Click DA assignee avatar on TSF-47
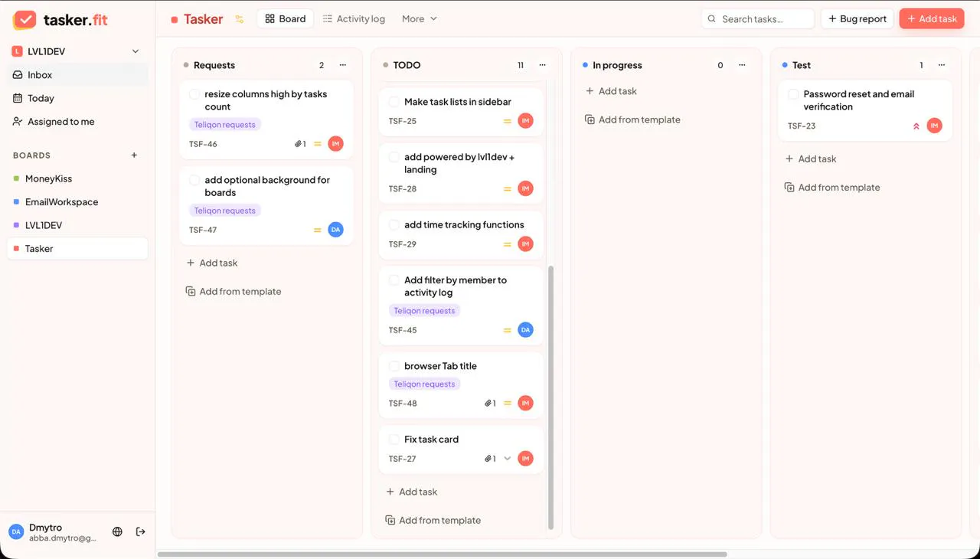 [x=335, y=230]
